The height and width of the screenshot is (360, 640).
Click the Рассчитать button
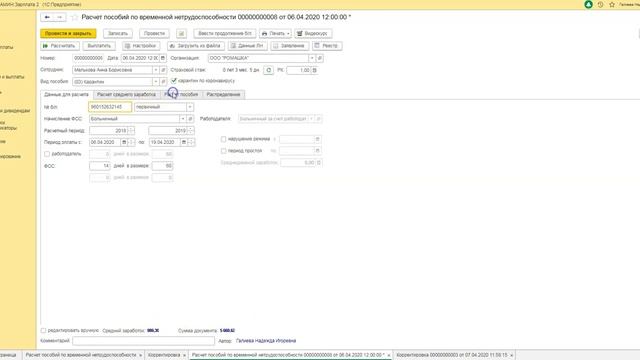[x=60, y=46]
